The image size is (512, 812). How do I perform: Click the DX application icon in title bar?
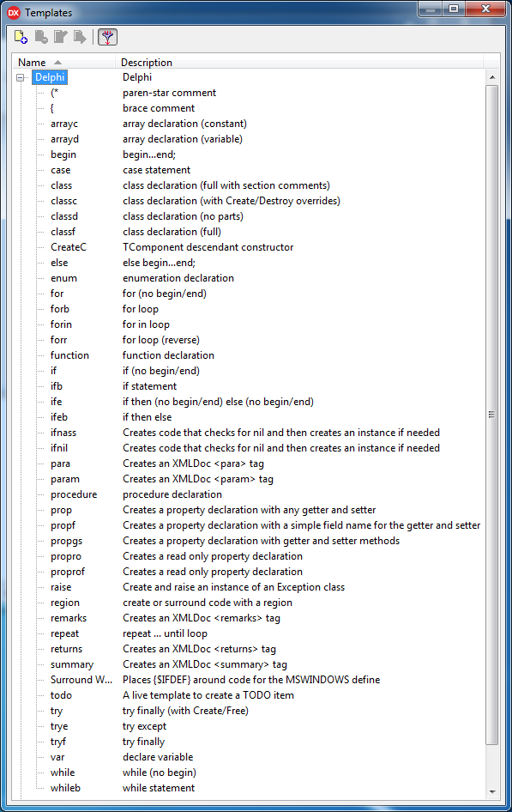coord(14,12)
